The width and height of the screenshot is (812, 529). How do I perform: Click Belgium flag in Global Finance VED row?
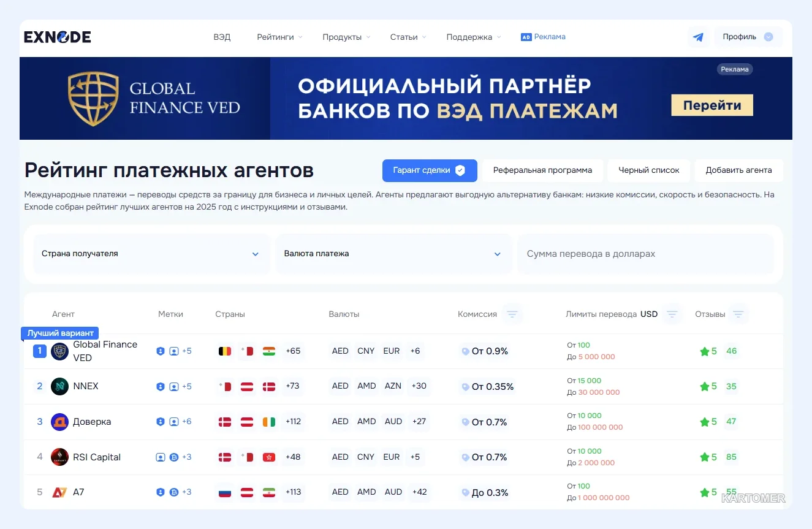[x=225, y=351]
